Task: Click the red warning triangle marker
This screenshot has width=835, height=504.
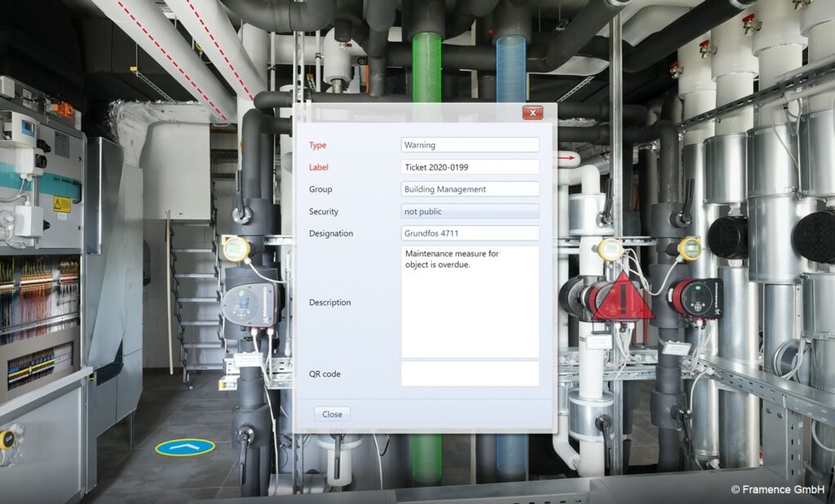Action: 623,296
